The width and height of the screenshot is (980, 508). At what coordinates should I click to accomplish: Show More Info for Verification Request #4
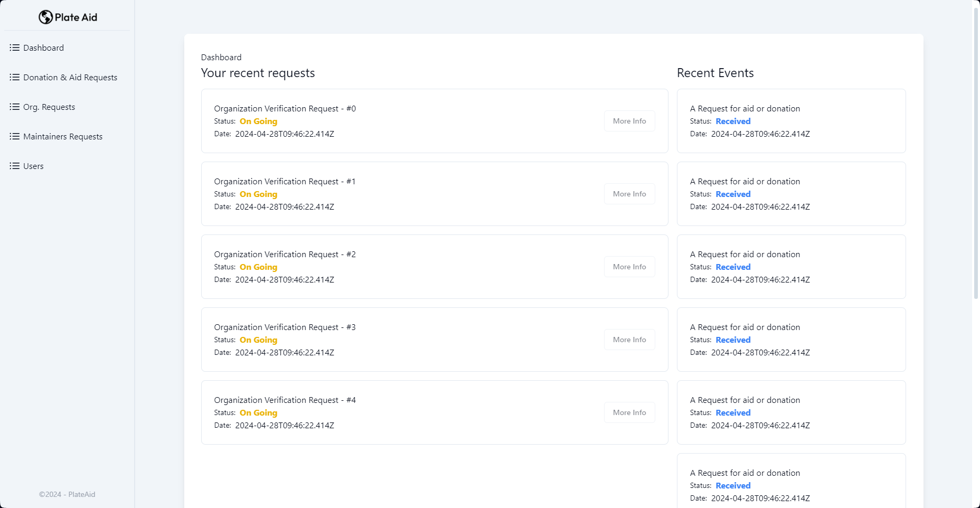[x=629, y=412]
